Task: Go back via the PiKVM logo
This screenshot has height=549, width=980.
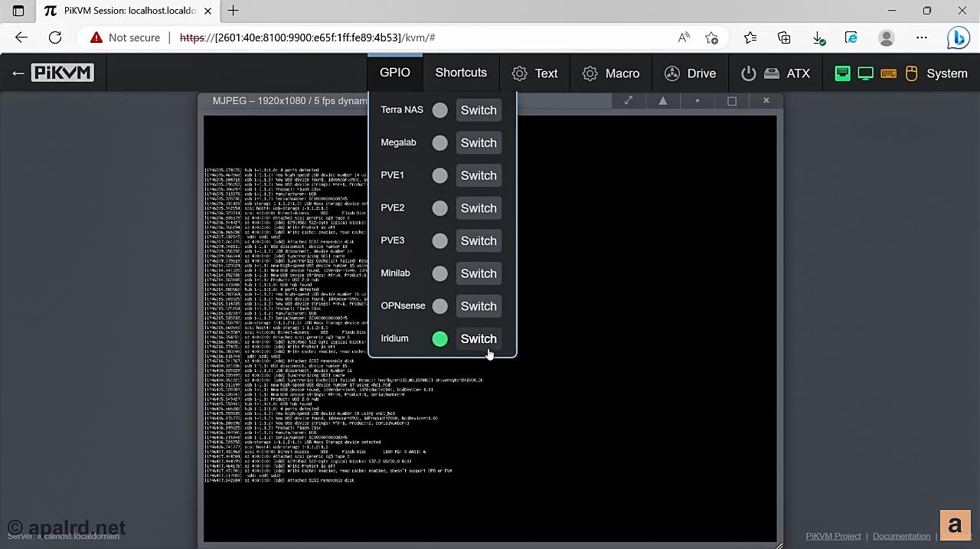Action: (x=53, y=74)
